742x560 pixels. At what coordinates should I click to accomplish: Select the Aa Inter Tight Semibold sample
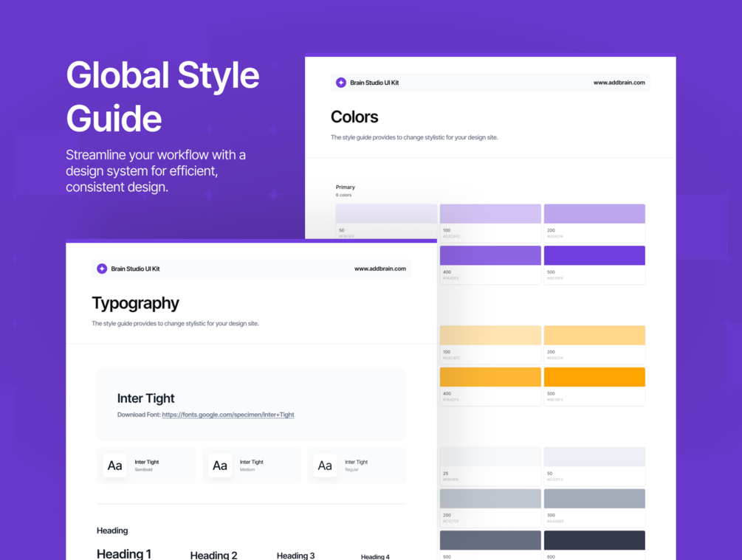(146, 466)
